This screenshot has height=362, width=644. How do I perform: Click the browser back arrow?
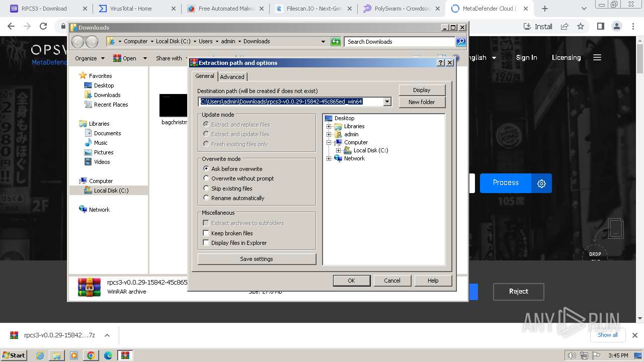[x=11, y=26]
